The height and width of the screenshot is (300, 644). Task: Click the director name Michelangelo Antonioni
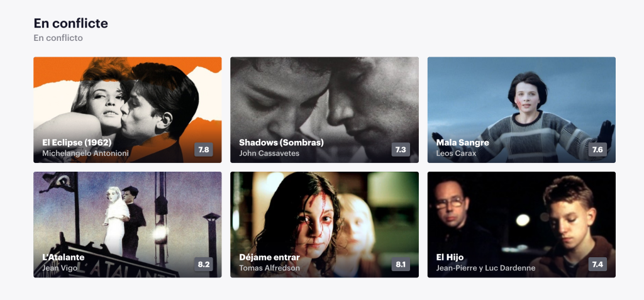[x=86, y=153]
